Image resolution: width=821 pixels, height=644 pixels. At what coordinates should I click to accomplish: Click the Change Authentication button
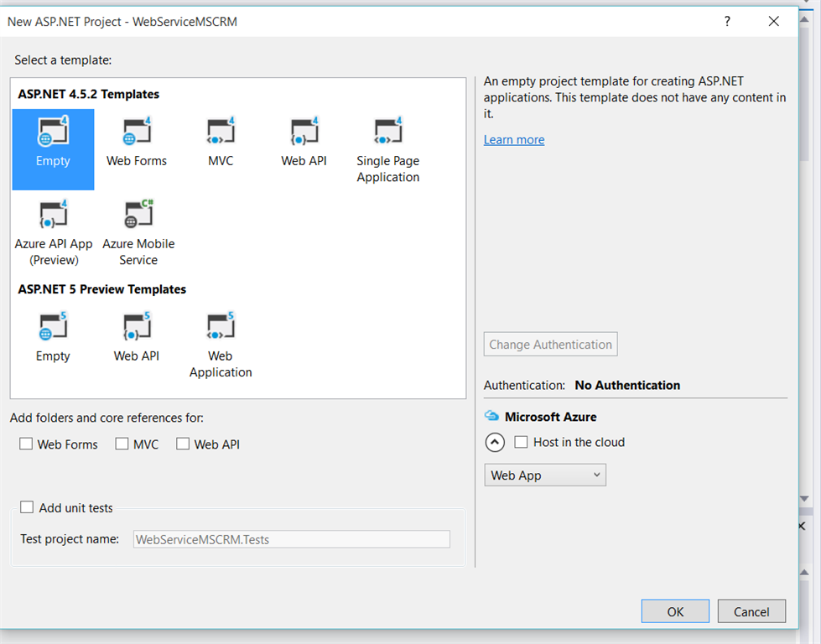point(550,344)
